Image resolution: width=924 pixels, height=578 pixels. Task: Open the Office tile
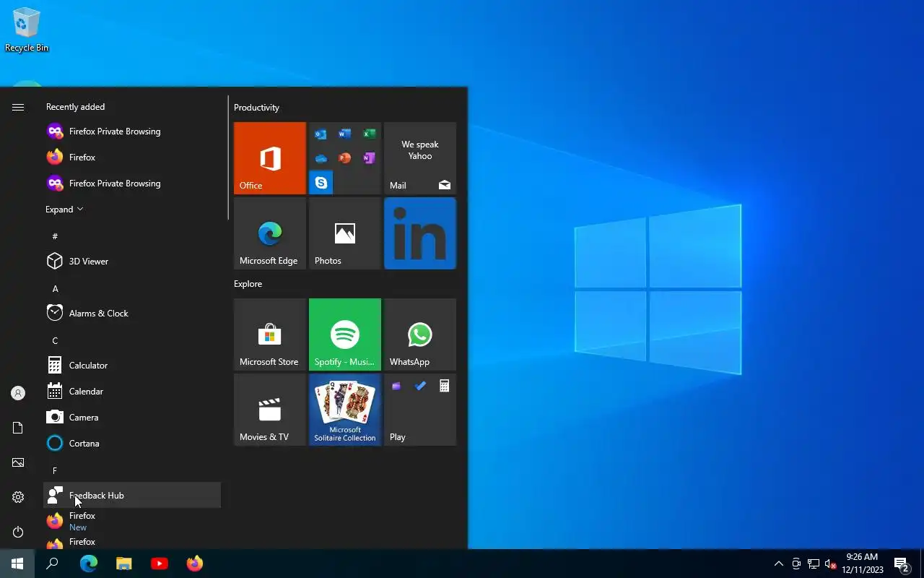(270, 158)
